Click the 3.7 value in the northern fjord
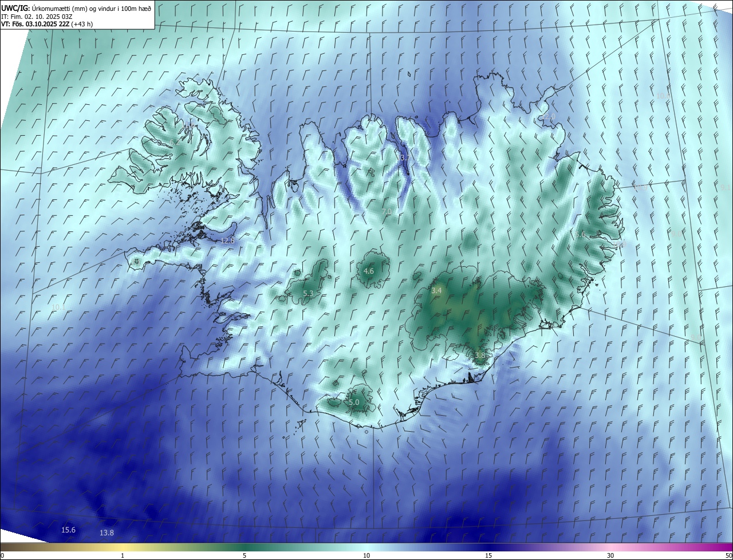Image resolution: width=733 pixels, height=560 pixels. coord(405,157)
